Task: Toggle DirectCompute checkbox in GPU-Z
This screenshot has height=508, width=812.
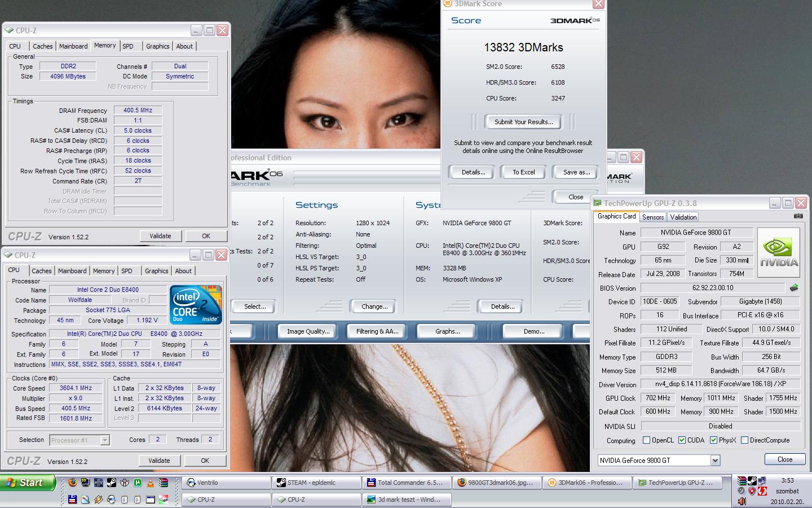Action: (744, 440)
